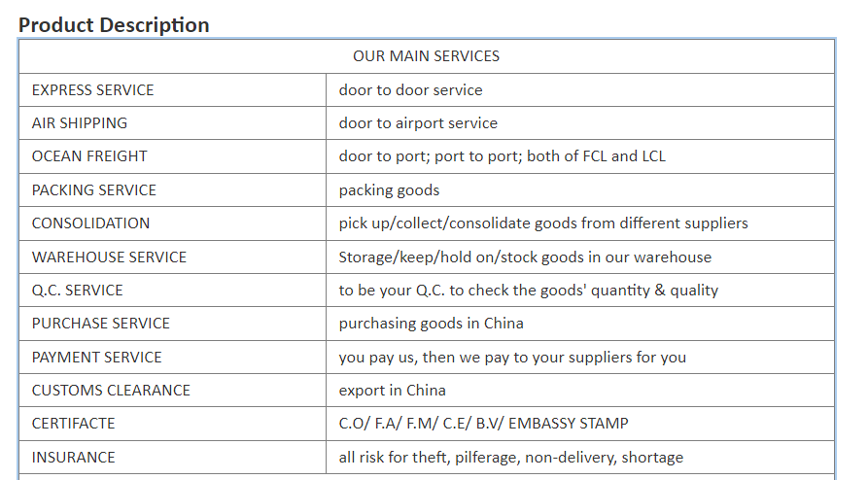Image resolution: width=868 pixels, height=480 pixels.
Task: Select the INSURANCE row label
Action: pyautogui.click(x=74, y=458)
